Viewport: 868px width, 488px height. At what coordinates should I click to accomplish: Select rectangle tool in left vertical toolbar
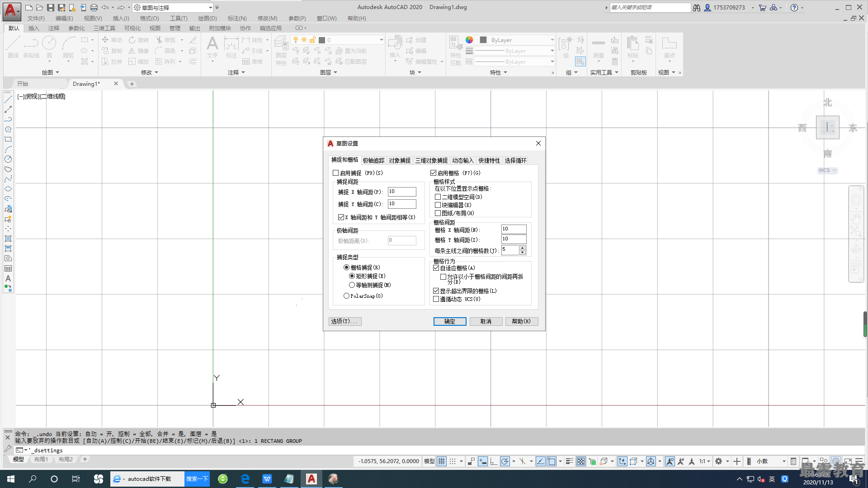pyautogui.click(x=8, y=139)
